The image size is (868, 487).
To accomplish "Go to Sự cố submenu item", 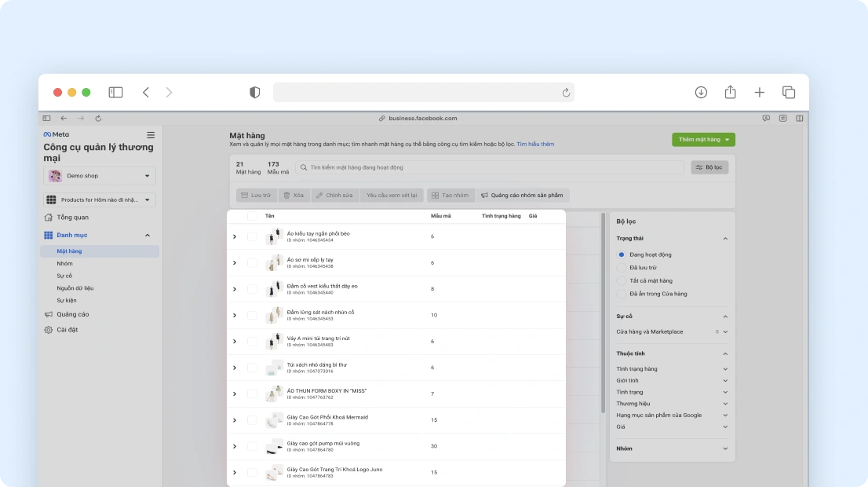I will [x=64, y=276].
